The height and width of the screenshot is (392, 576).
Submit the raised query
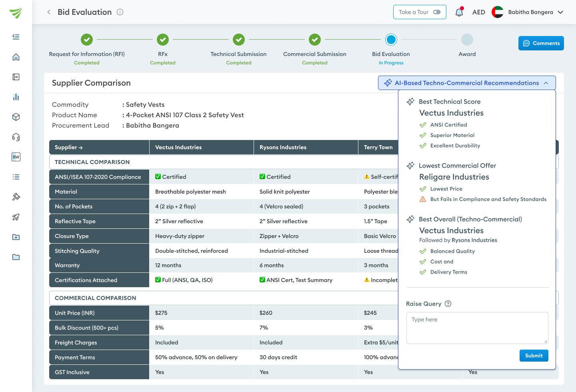pos(534,355)
